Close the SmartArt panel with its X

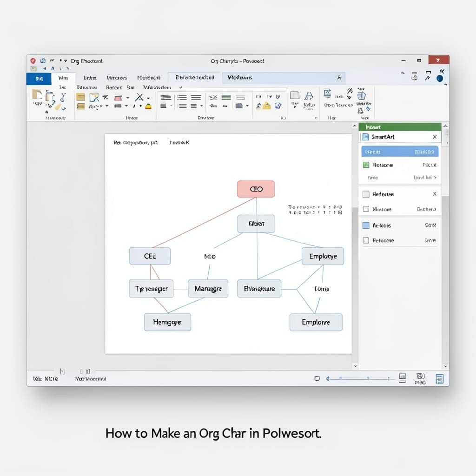point(435,137)
